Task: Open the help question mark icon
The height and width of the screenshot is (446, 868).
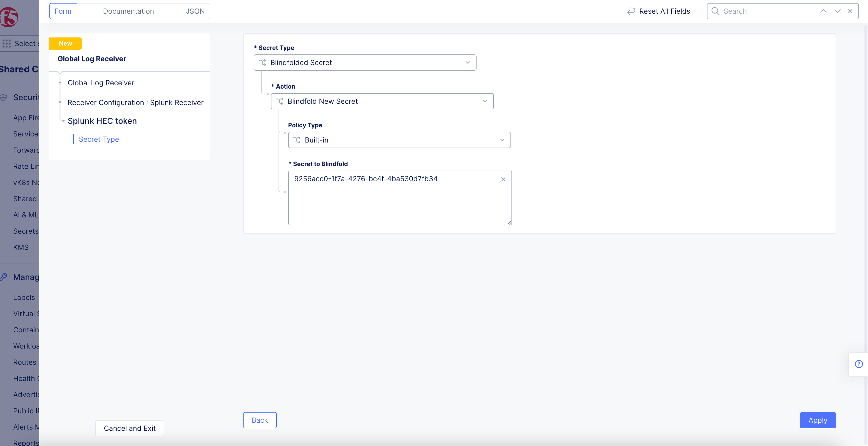Action: (859, 364)
